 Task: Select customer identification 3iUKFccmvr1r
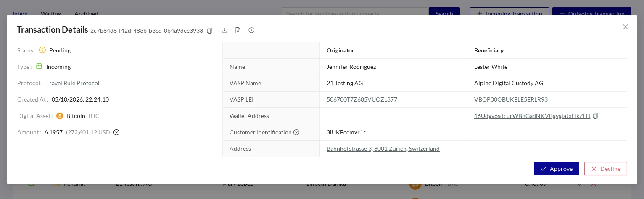point(346,132)
